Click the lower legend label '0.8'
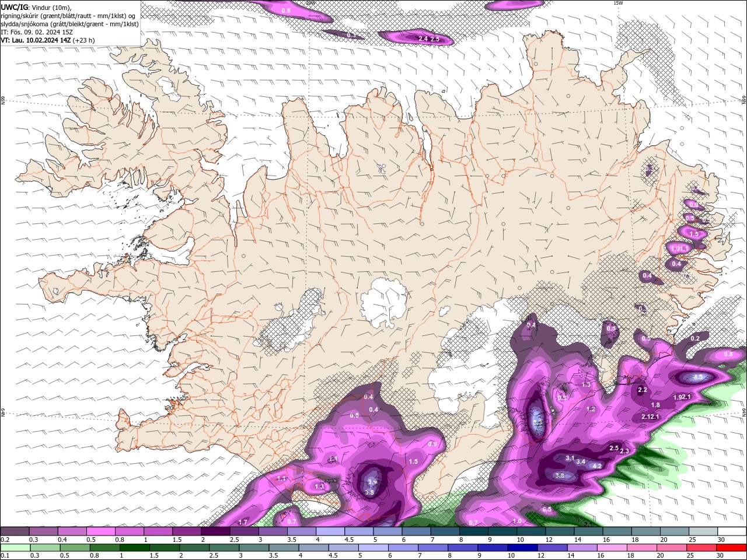Viewport: 747px width, 560px height. point(95,556)
